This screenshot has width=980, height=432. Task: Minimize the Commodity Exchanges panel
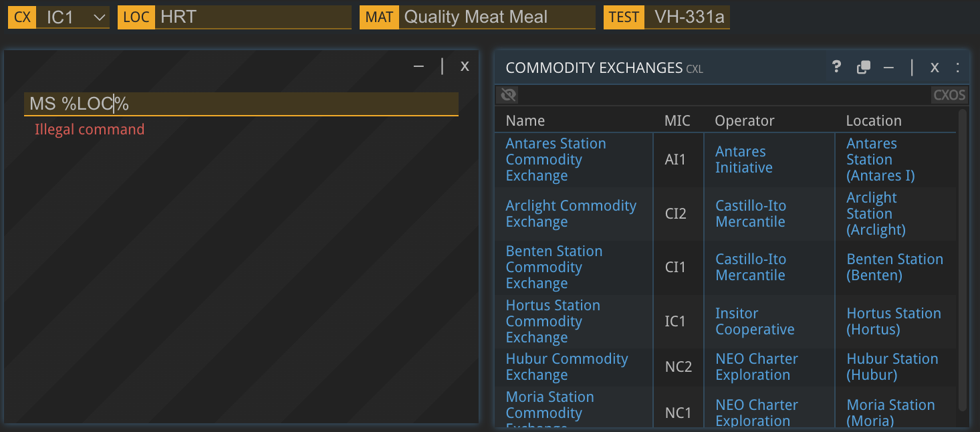coord(888,67)
